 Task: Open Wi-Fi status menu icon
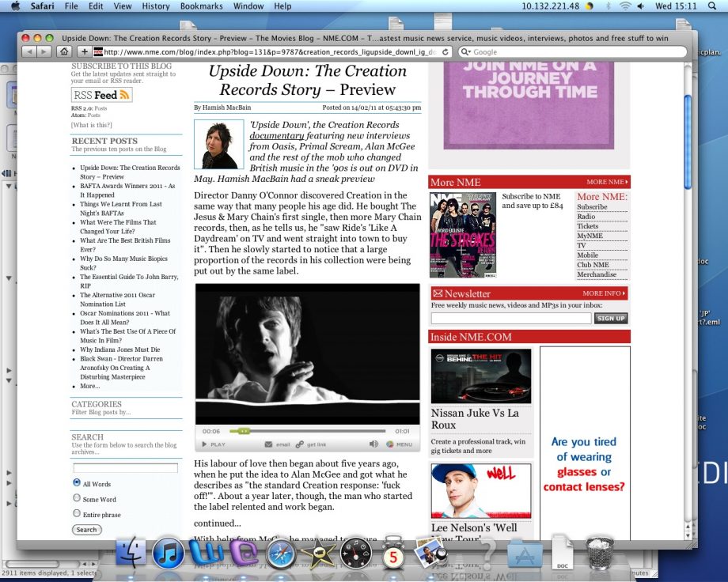coord(625,6)
